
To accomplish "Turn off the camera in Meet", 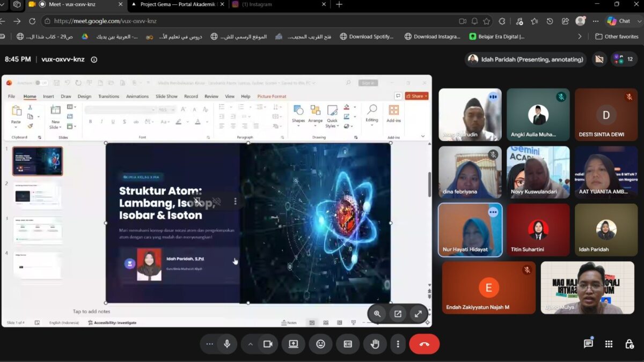I will pos(268,344).
